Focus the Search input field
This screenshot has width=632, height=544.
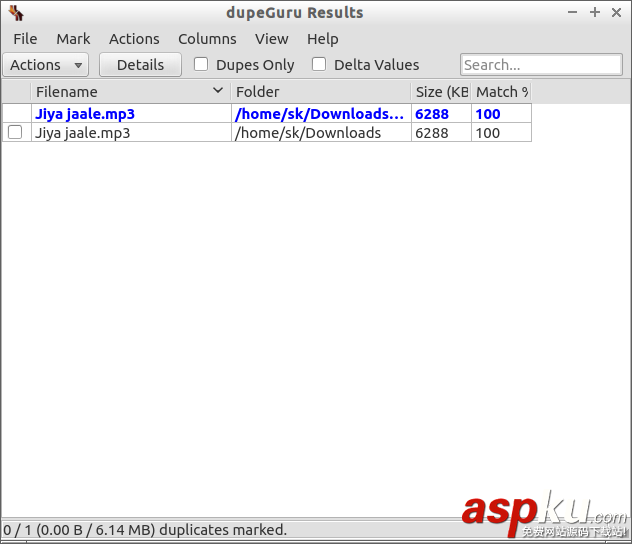(x=541, y=64)
